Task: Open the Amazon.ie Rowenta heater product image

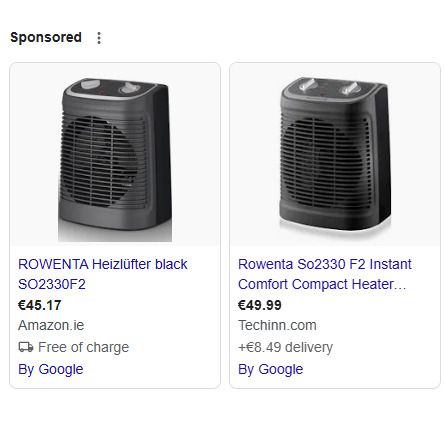Action: click(115, 154)
